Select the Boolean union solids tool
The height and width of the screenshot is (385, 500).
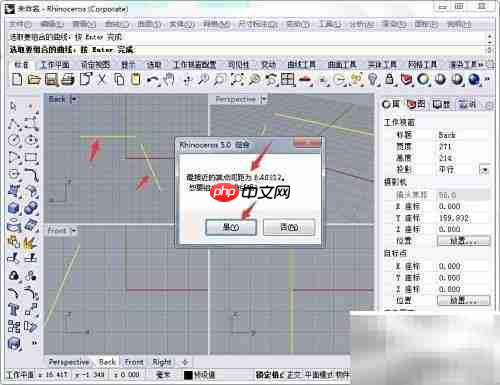point(31,208)
